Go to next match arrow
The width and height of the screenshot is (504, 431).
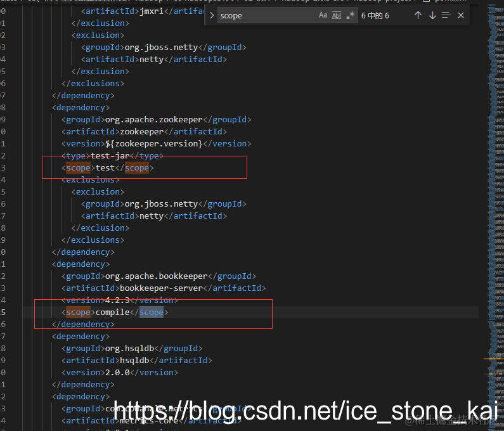432,15
